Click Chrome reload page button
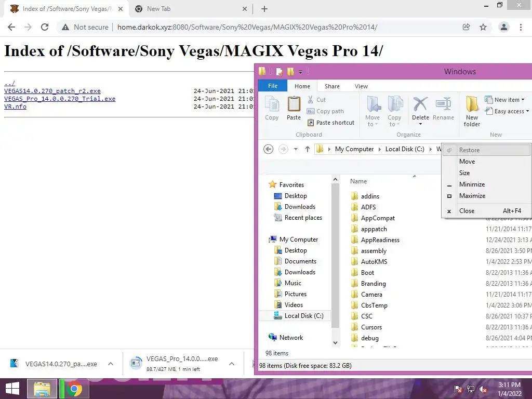Screen dimensions: 532x399 pyautogui.click(x=45, y=27)
